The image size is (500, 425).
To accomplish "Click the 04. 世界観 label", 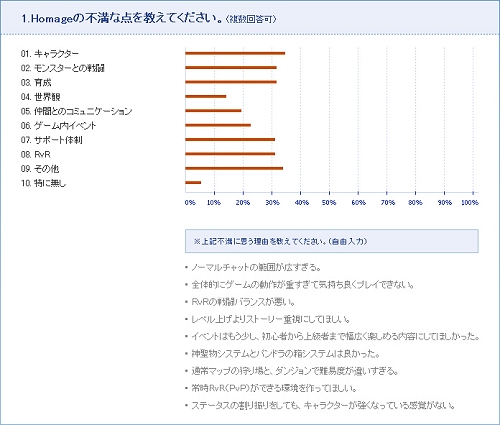I will [40, 97].
